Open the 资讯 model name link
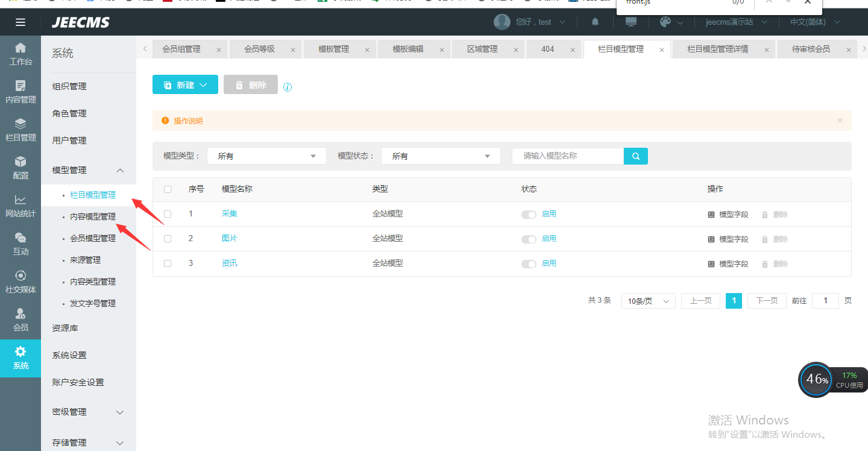This screenshot has height=451, width=868. point(230,263)
